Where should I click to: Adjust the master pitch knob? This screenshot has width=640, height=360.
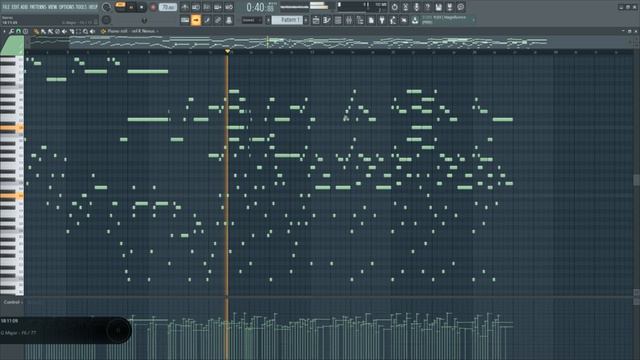106,20
